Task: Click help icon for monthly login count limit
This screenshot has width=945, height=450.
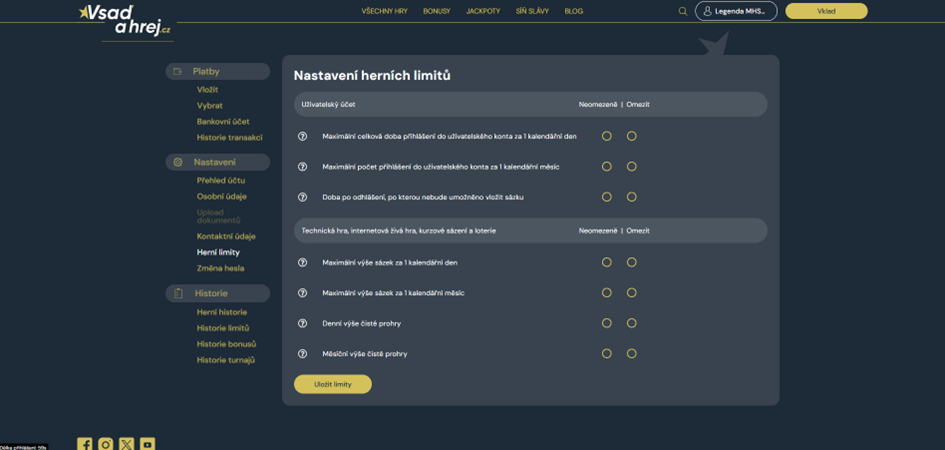Action: pos(303,166)
